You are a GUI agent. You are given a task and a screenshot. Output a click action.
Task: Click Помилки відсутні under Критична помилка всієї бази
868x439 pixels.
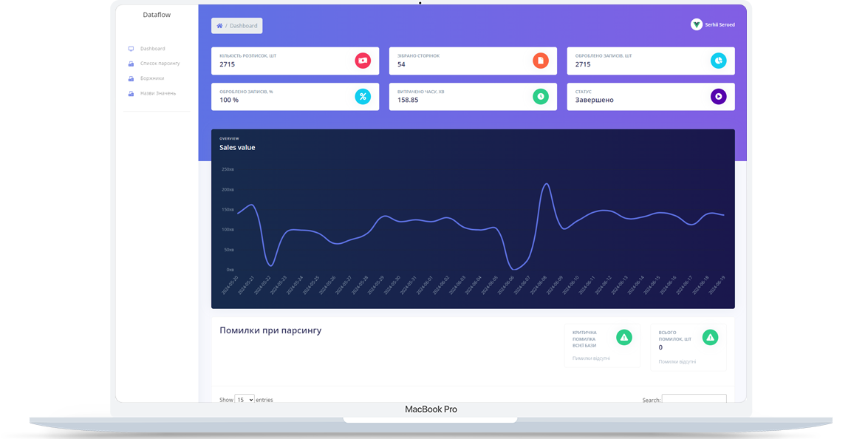point(591,358)
